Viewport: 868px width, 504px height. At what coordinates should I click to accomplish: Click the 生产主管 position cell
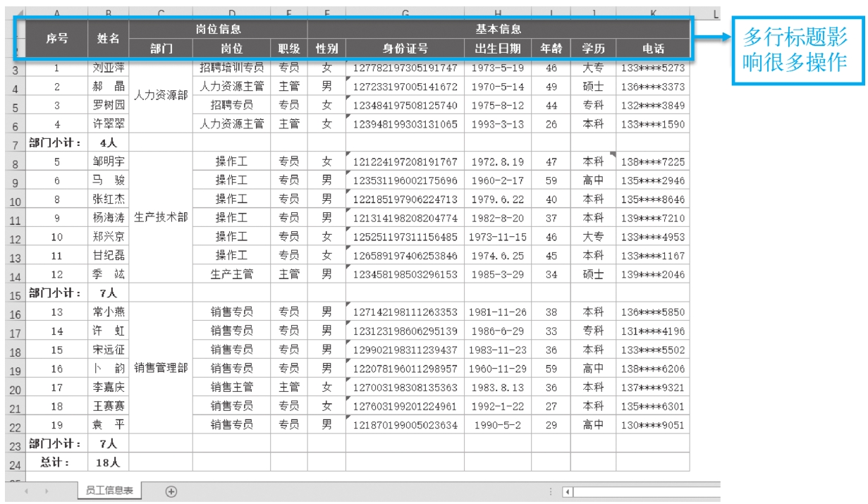click(231, 274)
